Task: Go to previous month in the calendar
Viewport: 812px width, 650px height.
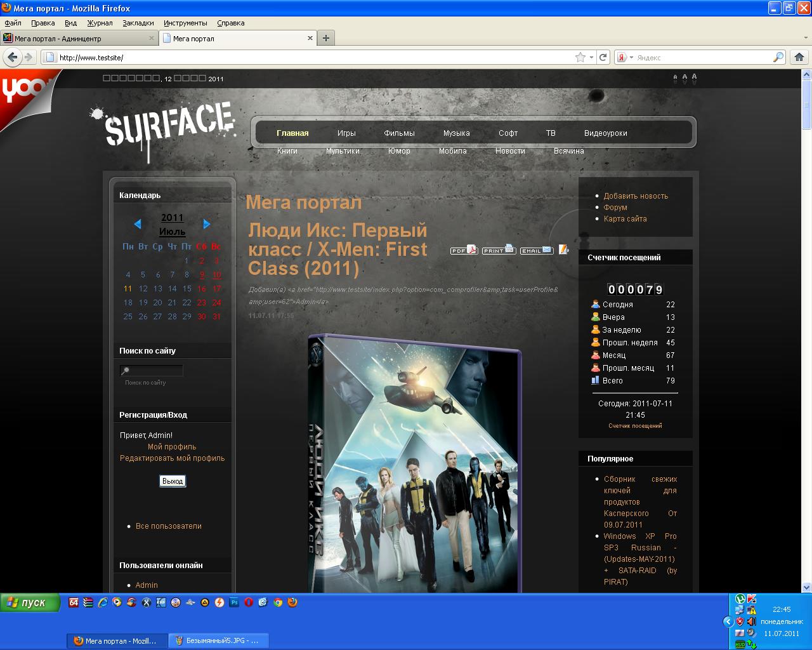Action: tap(137, 224)
